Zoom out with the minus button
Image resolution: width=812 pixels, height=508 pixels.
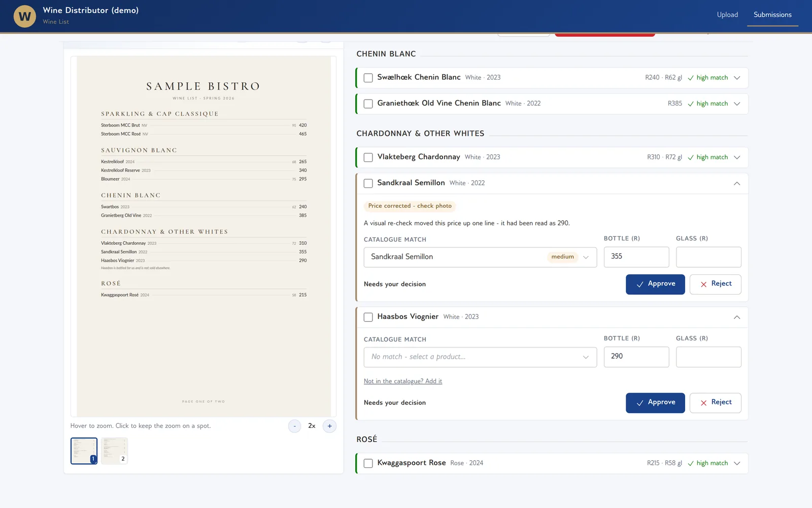pos(294,426)
